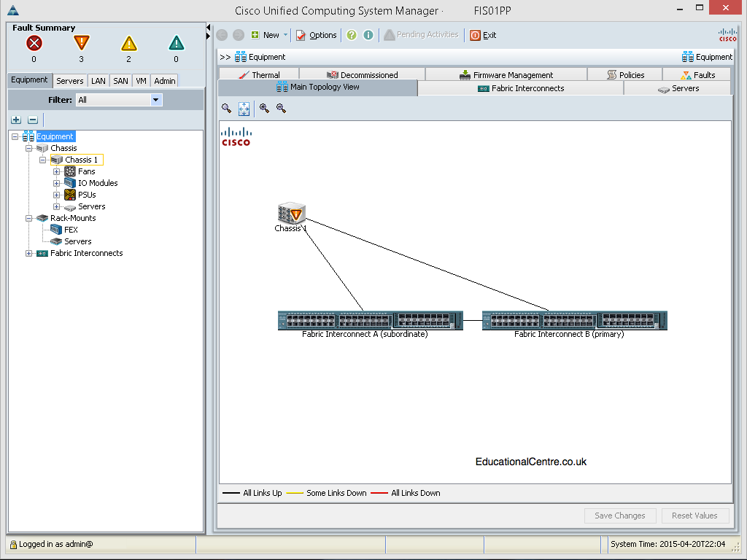Open Pending Activities

coord(421,35)
